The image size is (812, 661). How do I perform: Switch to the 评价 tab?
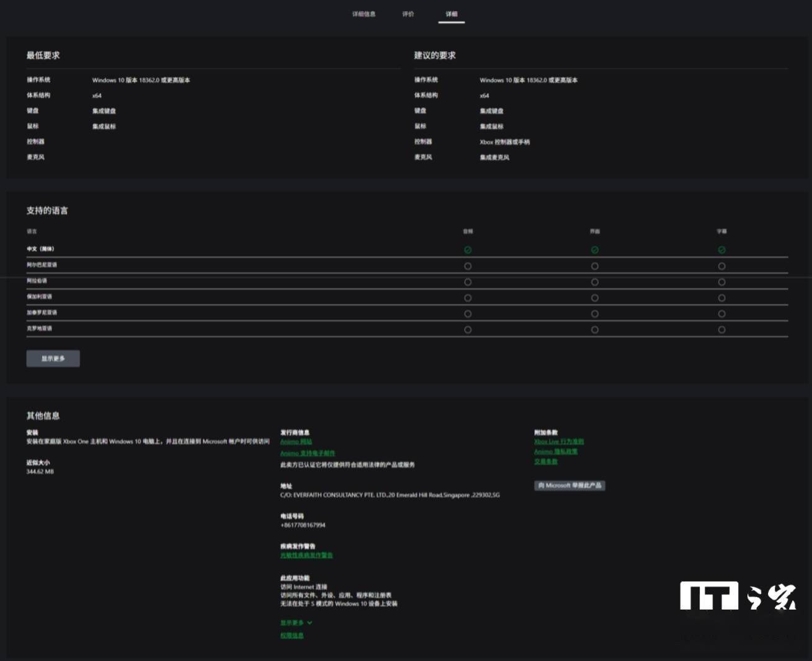click(408, 14)
